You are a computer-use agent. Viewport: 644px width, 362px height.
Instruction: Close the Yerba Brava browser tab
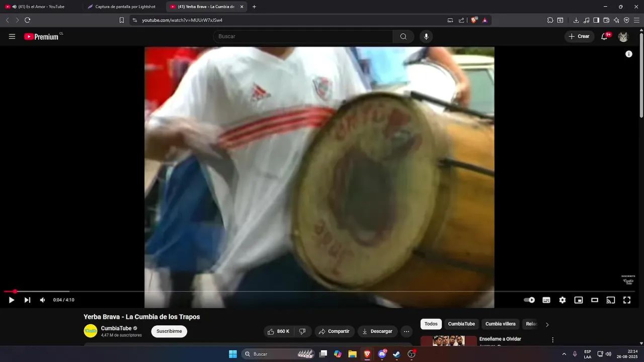tap(242, 7)
